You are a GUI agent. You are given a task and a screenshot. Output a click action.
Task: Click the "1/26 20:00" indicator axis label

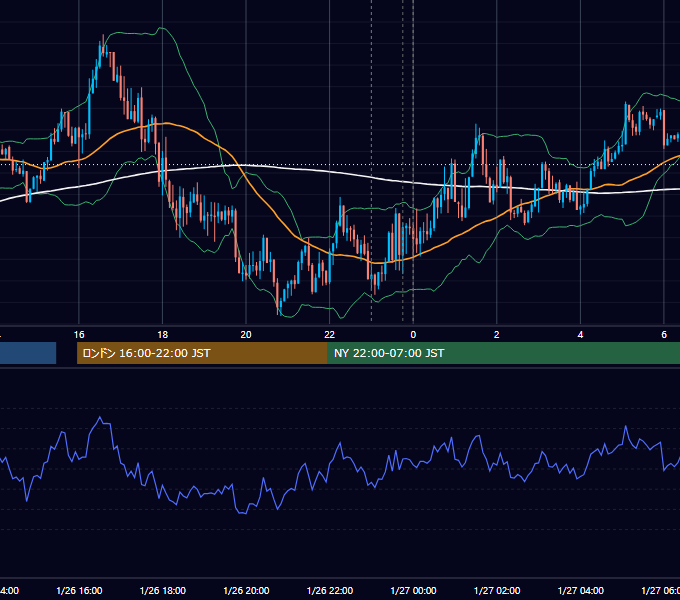click(x=246, y=591)
